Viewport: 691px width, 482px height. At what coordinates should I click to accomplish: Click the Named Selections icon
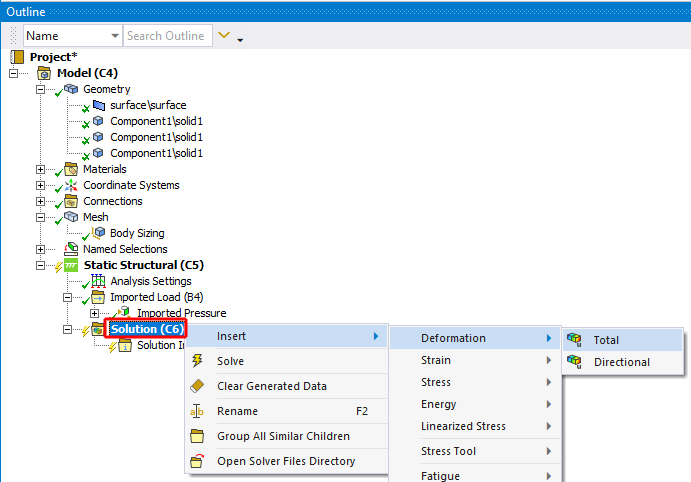pos(71,249)
